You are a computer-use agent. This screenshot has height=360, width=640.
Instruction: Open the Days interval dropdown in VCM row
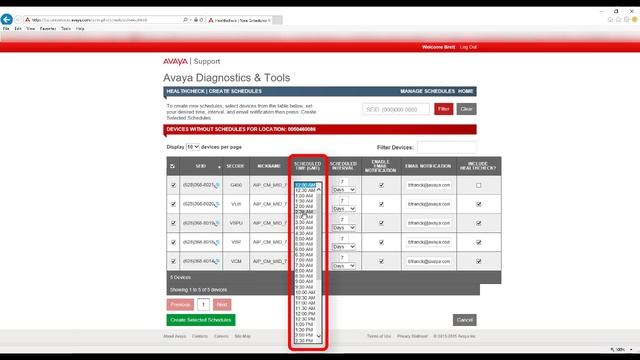[x=344, y=266]
